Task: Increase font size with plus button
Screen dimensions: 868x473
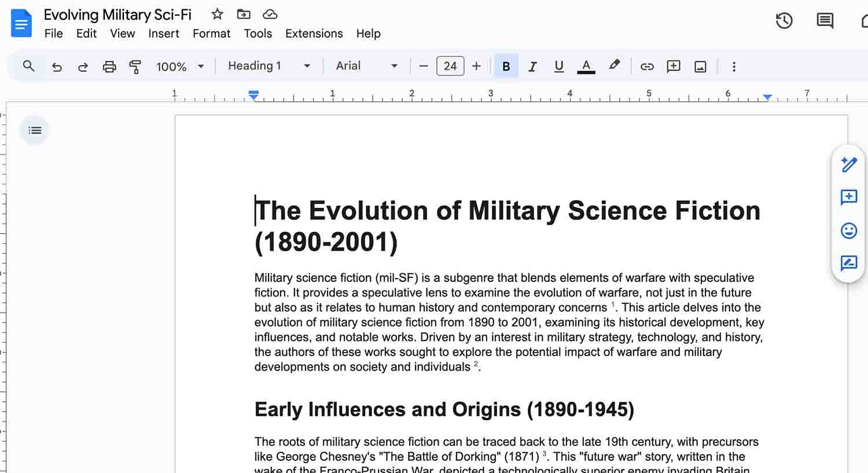Action: (x=476, y=66)
